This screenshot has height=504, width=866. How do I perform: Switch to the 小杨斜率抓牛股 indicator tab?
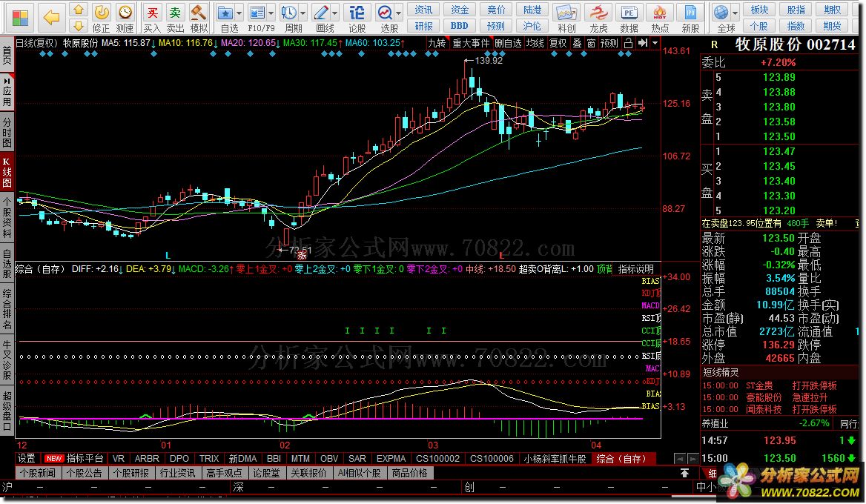pos(555,458)
